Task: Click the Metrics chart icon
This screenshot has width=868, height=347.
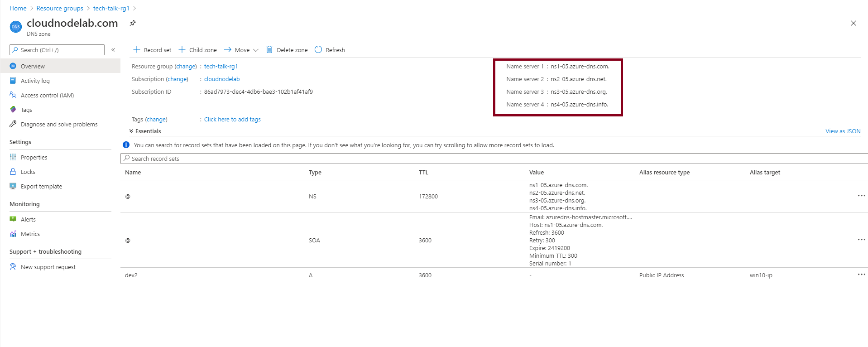Action: point(13,234)
